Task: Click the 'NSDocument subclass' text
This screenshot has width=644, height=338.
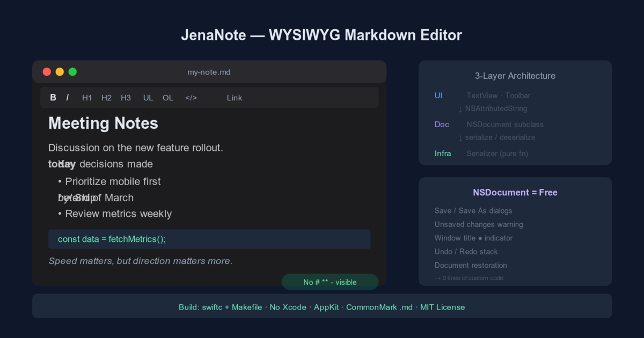Action: click(505, 124)
